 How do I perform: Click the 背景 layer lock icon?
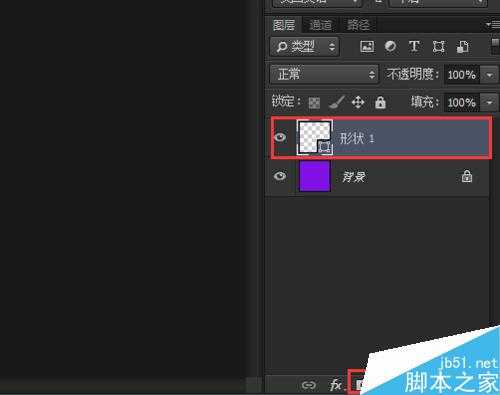tap(467, 176)
